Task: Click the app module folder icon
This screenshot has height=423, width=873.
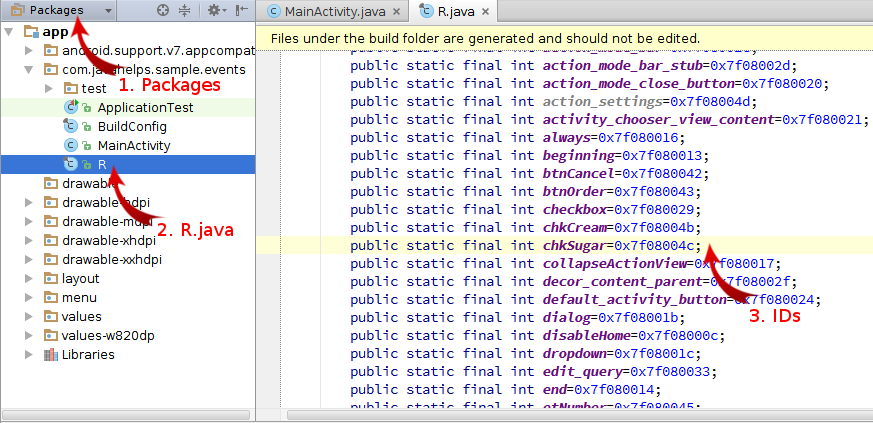Action: [x=31, y=32]
